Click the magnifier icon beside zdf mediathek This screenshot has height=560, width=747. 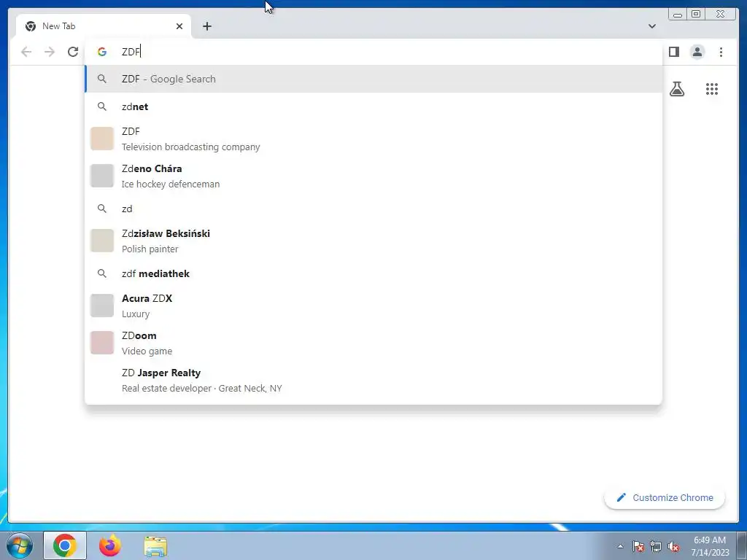pyautogui.click(x=102, y=273)
